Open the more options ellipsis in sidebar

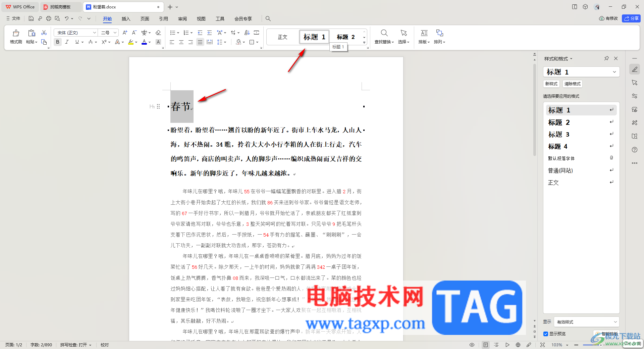click(635, 163)
